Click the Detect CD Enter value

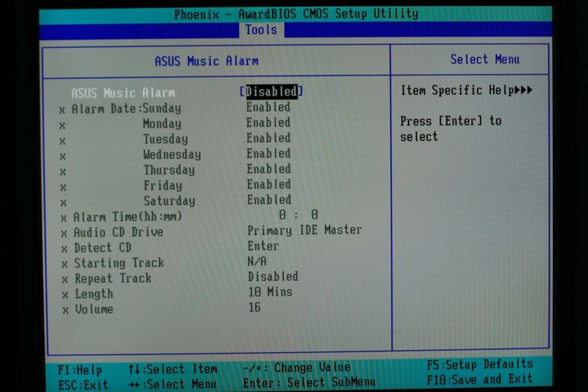263,246
